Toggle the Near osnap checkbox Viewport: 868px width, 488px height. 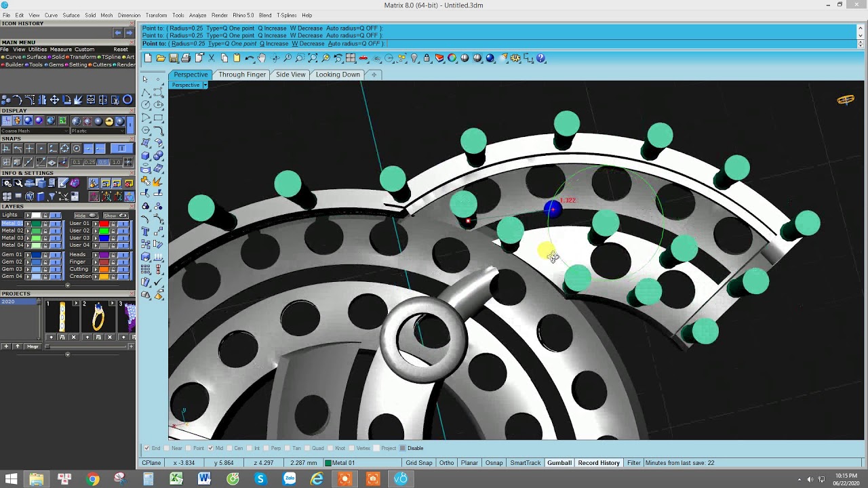[x=167, y=448]
